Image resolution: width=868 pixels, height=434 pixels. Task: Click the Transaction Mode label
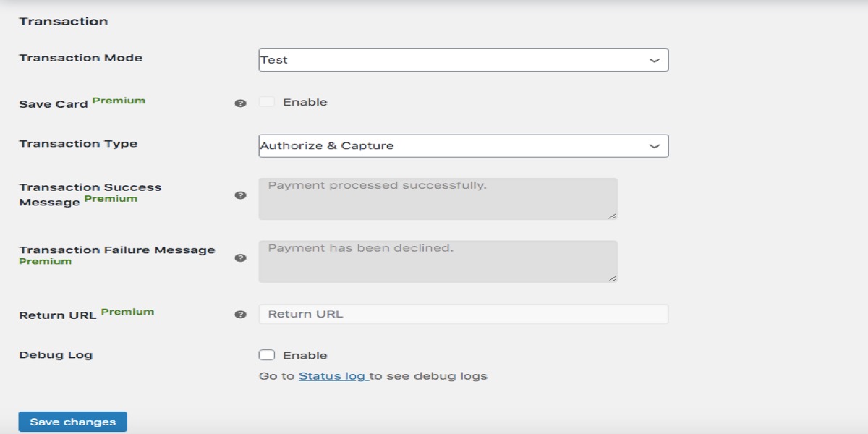click(x=81, y=58)
